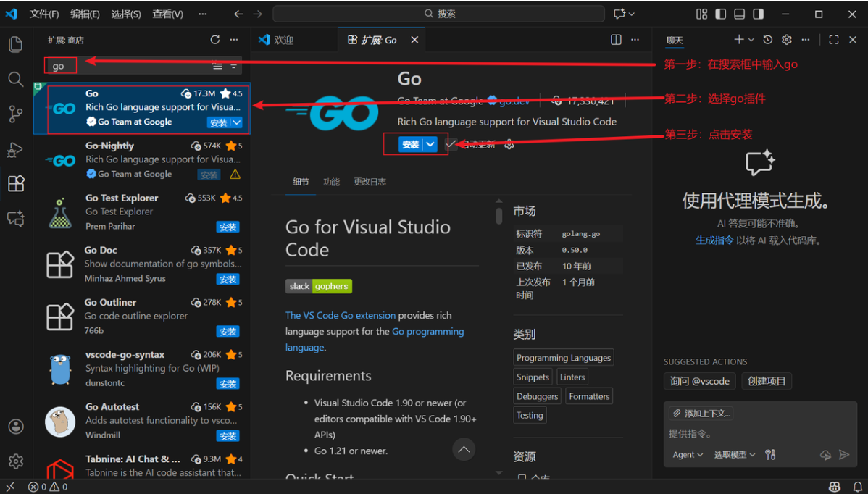Open editor more actions menu
This screenshot has height=494, width=868.
coord(635,40)
